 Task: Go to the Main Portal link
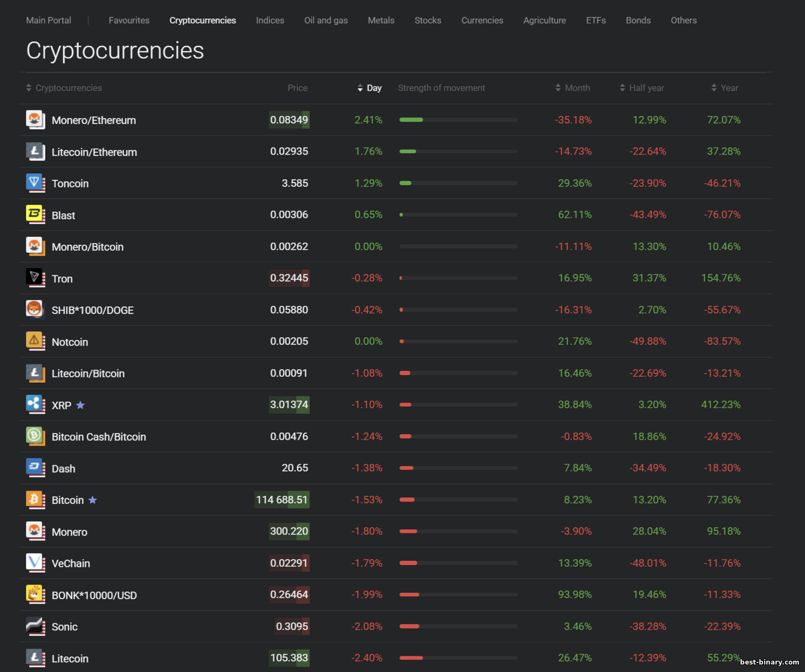[x=48, y=20]
